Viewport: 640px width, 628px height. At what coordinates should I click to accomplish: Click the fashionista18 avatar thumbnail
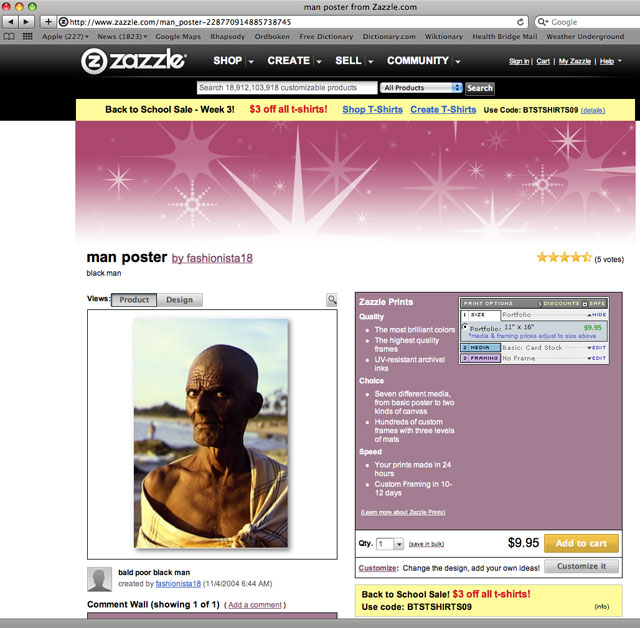pyautogui.click(x=99, y=579)
